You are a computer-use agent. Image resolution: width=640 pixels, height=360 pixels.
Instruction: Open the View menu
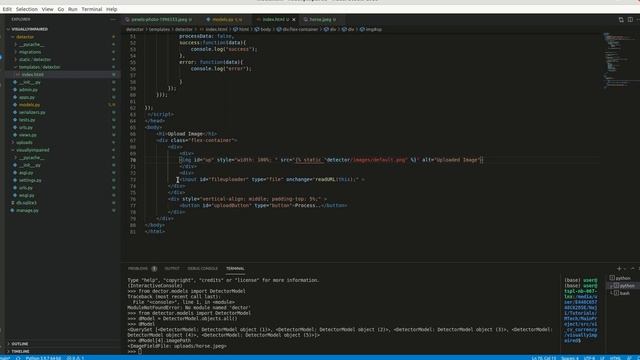tap(47, 9)
